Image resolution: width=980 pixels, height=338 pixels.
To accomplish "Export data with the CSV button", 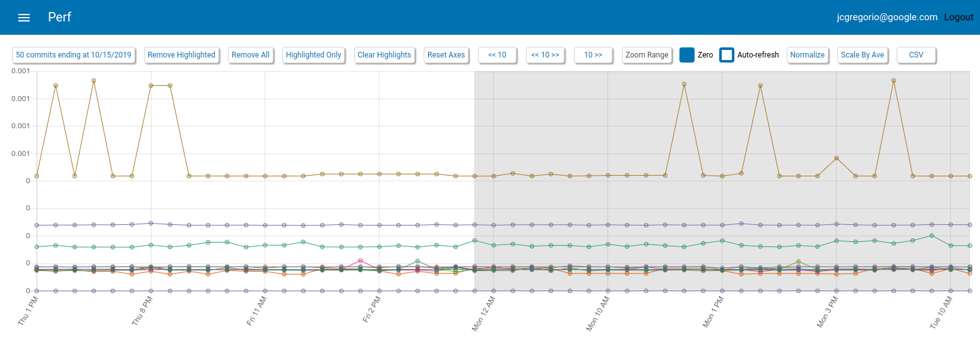I will 916,55.
